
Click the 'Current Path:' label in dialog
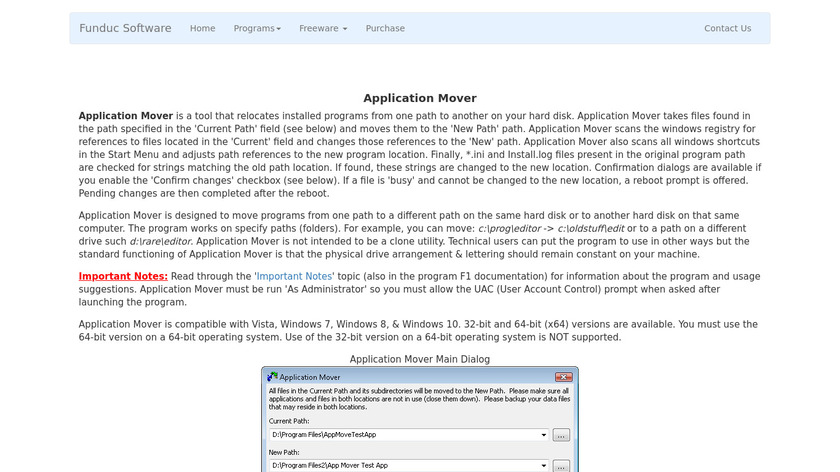pyautogui.click(x=289, y=421)
